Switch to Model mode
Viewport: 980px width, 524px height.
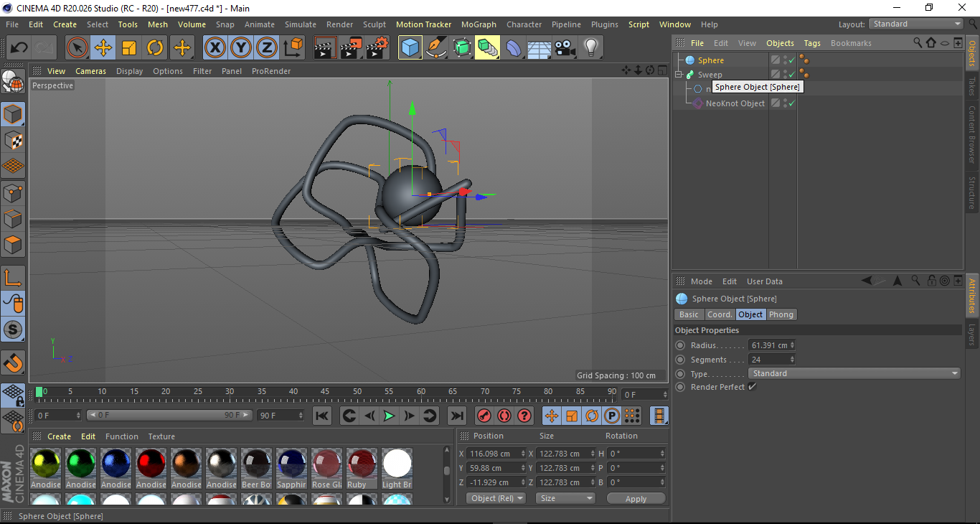point(13,114)
